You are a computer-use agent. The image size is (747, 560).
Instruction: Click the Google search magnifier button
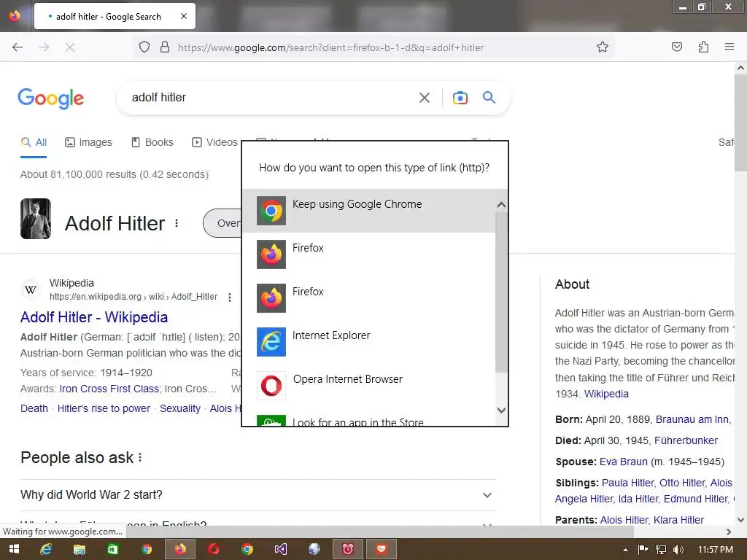[x=489, y=98]
